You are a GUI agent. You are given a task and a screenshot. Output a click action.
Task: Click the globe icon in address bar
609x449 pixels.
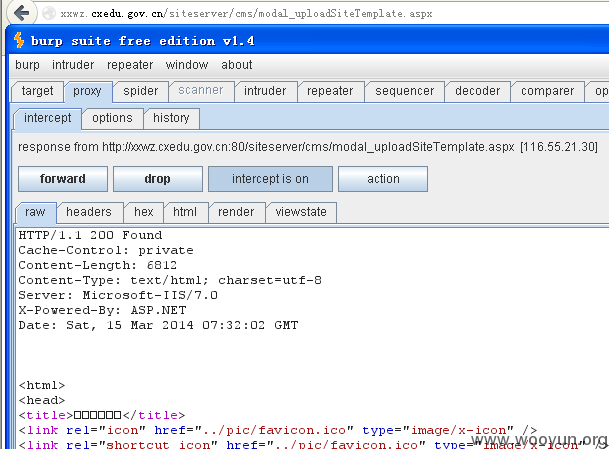49,13
